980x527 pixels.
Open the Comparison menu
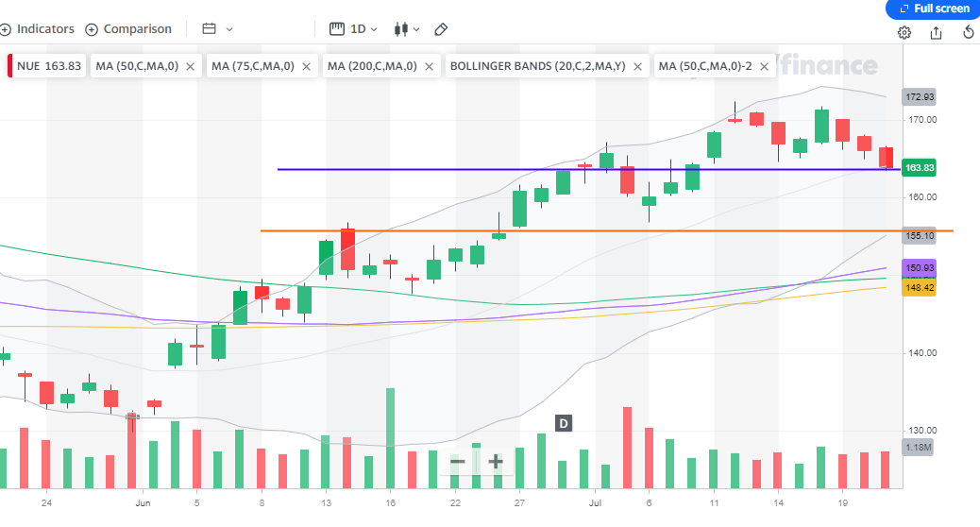click(128, 29)
